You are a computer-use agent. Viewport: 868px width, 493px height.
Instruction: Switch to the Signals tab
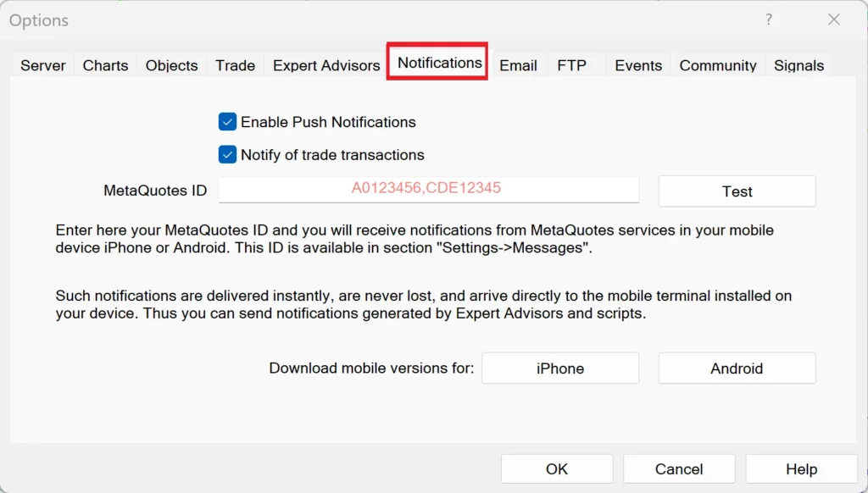click(x=798, y=65)
